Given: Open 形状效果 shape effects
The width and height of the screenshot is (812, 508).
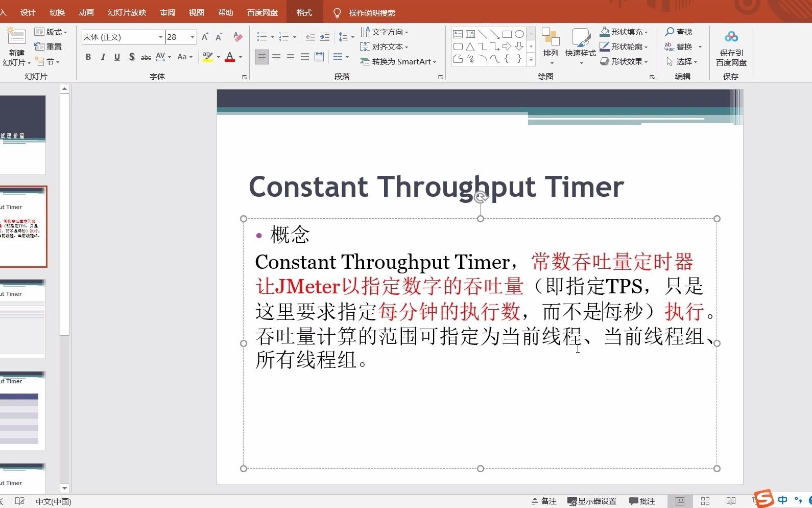Looking at the screenshot, I should 624,61.
